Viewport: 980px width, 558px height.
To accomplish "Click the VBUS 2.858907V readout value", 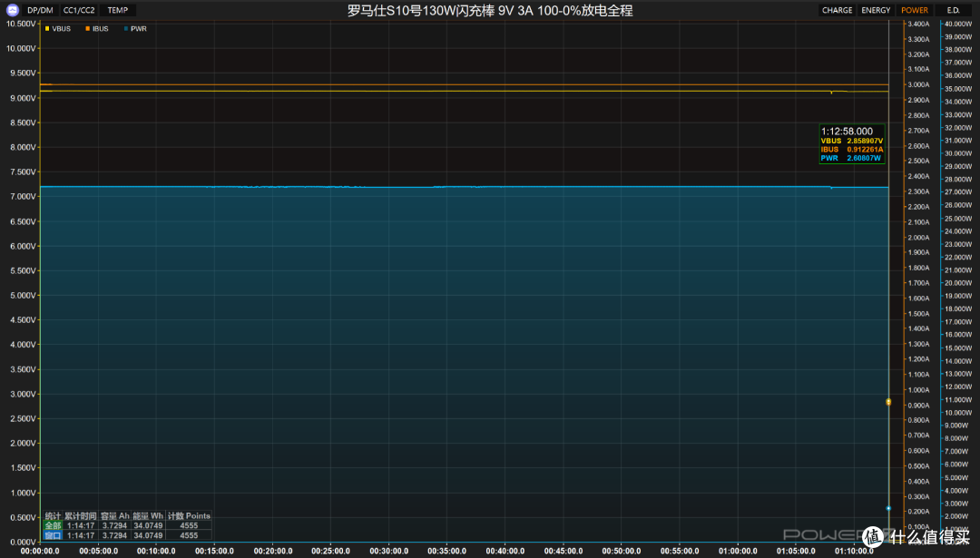I will click(865, 142).
